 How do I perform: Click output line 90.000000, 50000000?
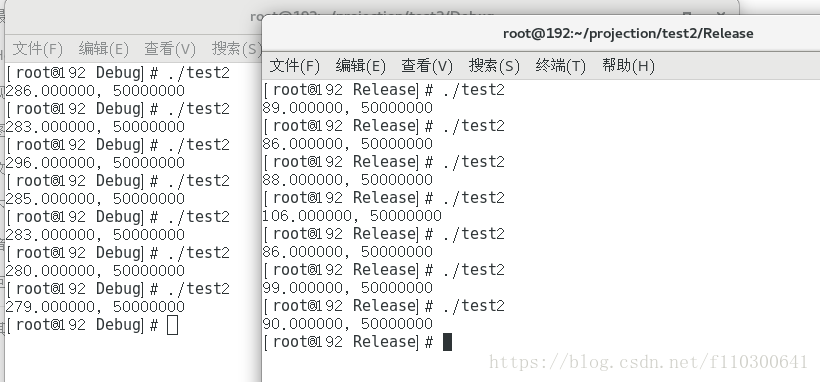(348, 324)
